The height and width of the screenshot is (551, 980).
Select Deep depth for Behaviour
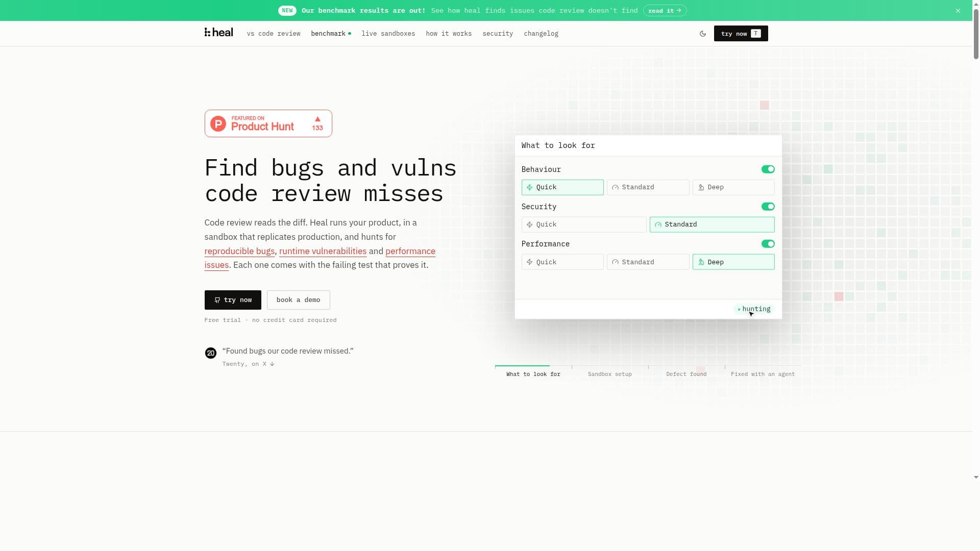point(733,187)
